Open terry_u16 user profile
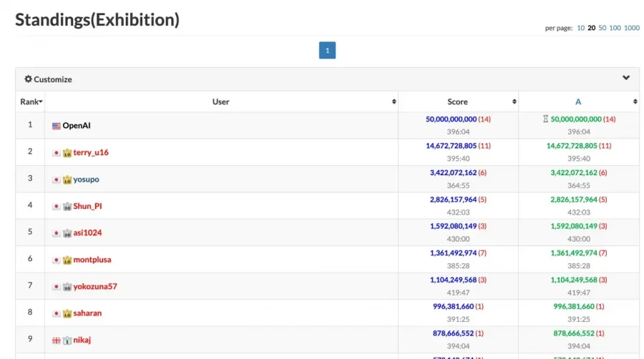 [91, 152]
